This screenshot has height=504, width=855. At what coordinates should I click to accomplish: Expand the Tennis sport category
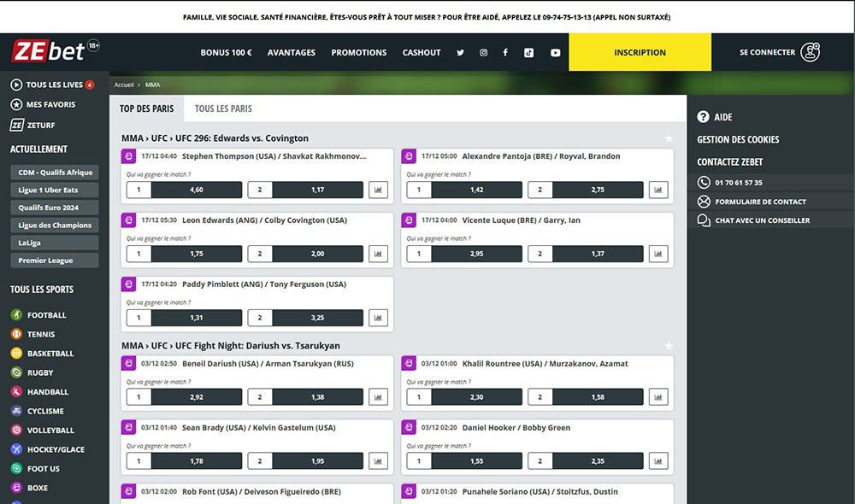click(x=40, y=335)
